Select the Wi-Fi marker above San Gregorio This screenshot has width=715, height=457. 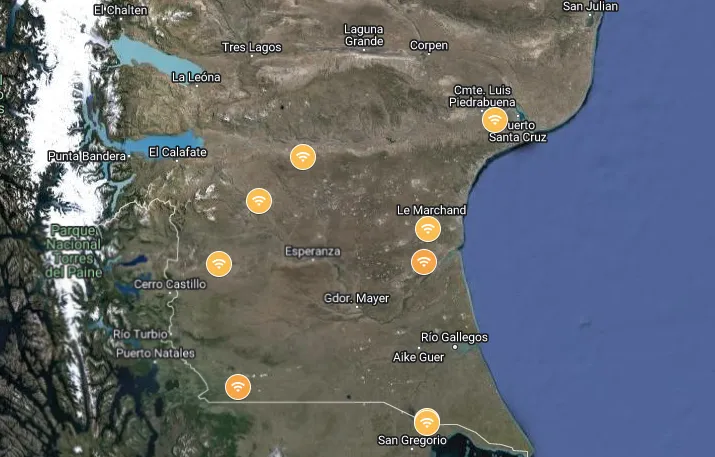[x=427, y=421]
